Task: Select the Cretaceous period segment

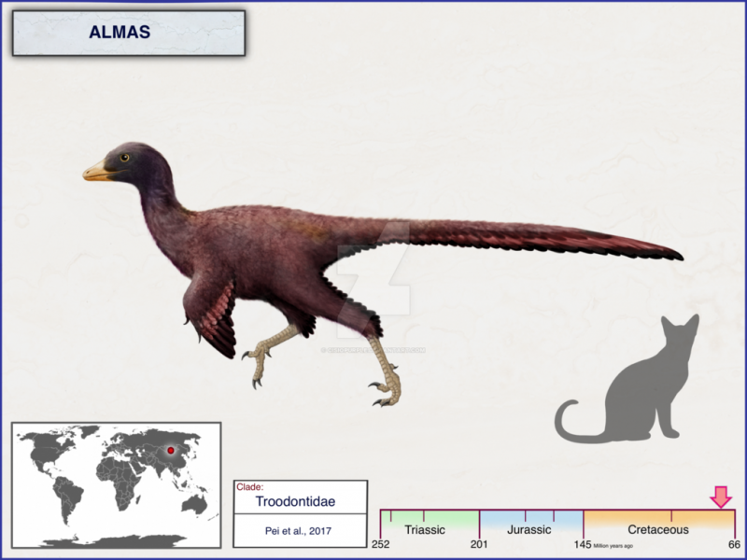Action: [659, 522]
